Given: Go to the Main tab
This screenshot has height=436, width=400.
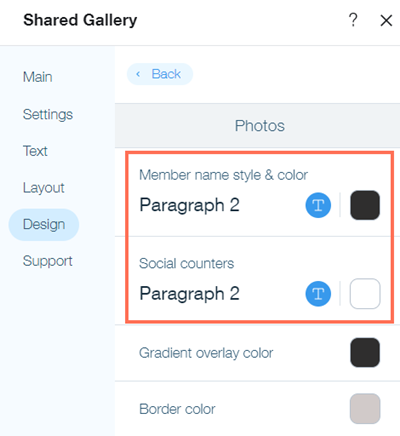Looking at the screenshot, I should tap(37, 77).
